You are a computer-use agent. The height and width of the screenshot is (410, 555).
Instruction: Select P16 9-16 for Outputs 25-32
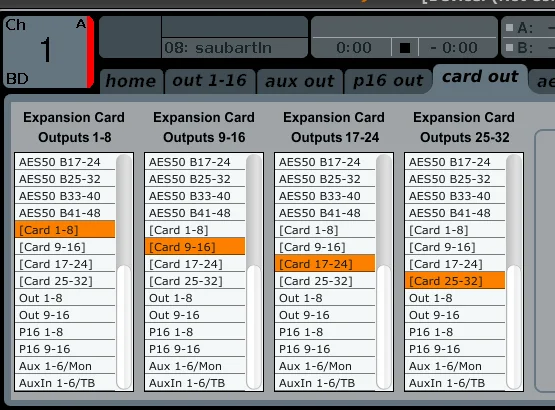[x=455, y=349]
